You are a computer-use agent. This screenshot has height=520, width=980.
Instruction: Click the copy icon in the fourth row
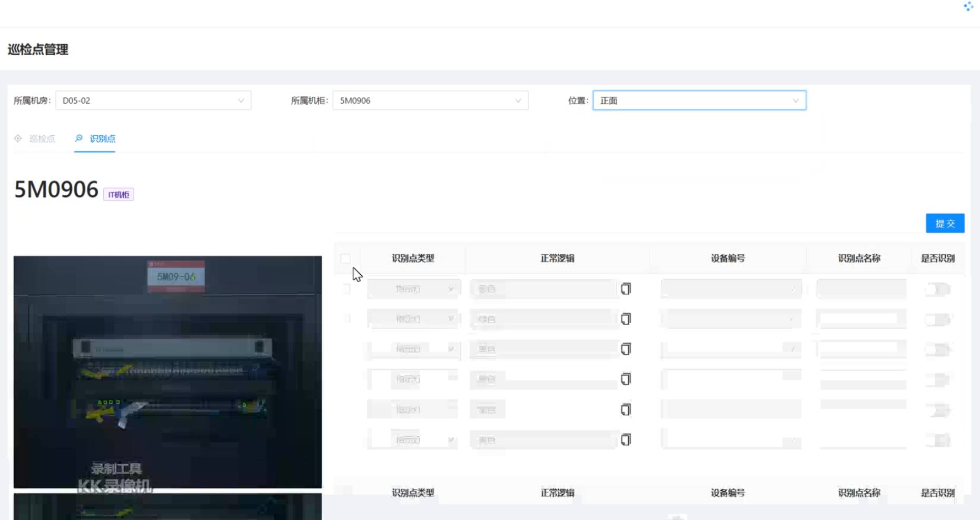click(x=626, y=379)
